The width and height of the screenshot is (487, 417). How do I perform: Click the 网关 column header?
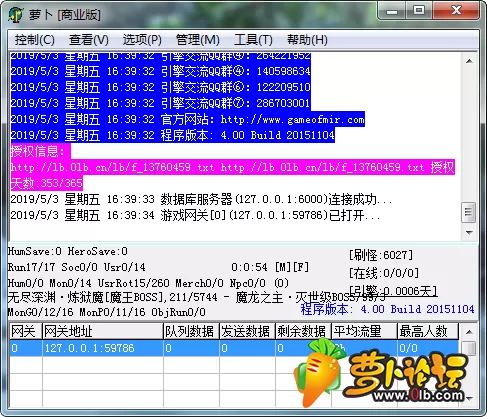[x=26, y=332]
